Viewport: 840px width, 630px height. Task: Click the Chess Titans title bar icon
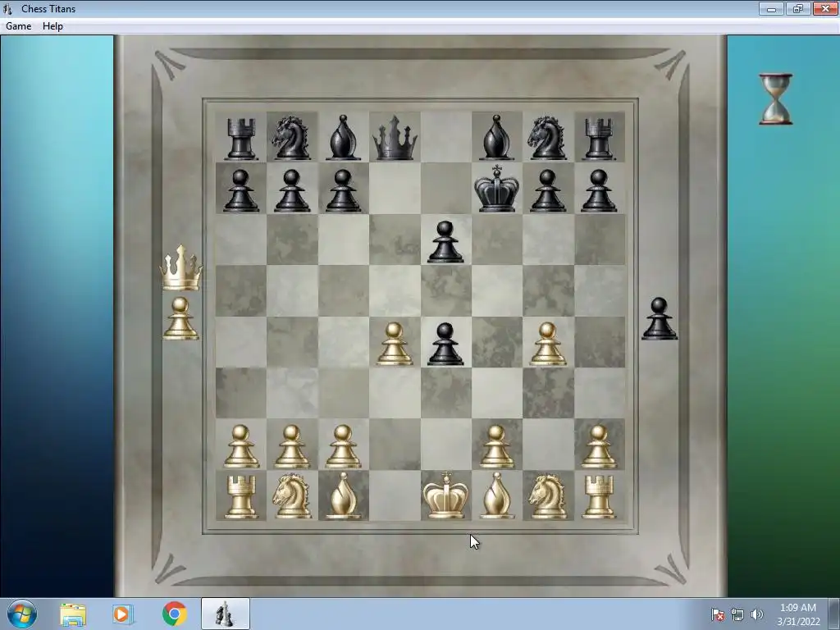tap(7, 9)
